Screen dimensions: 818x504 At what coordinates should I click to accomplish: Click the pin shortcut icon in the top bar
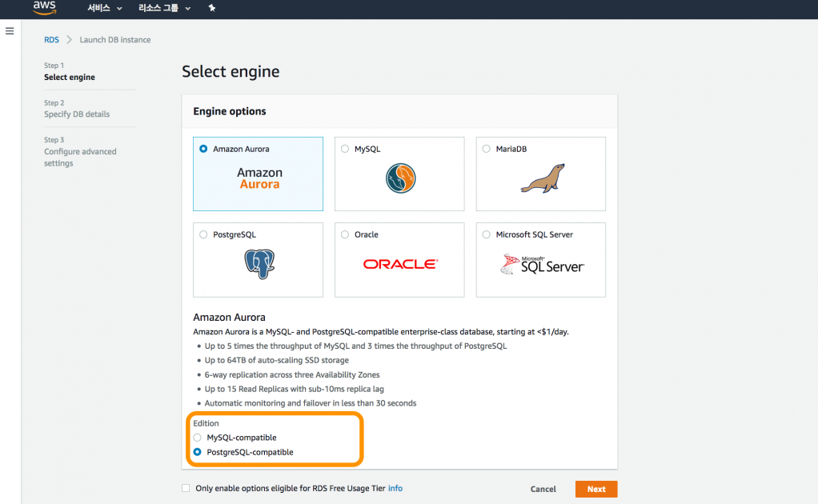[x=211, y=8]
